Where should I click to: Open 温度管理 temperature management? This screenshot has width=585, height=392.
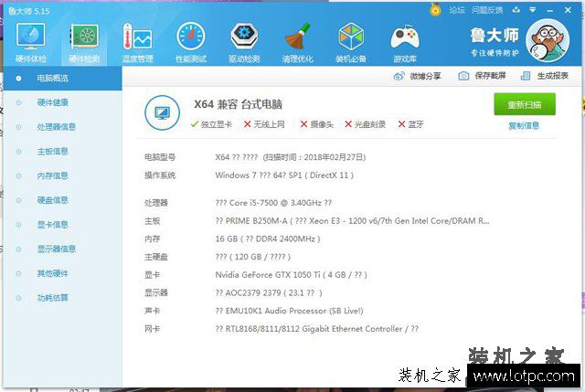click(x=137, y=43)
